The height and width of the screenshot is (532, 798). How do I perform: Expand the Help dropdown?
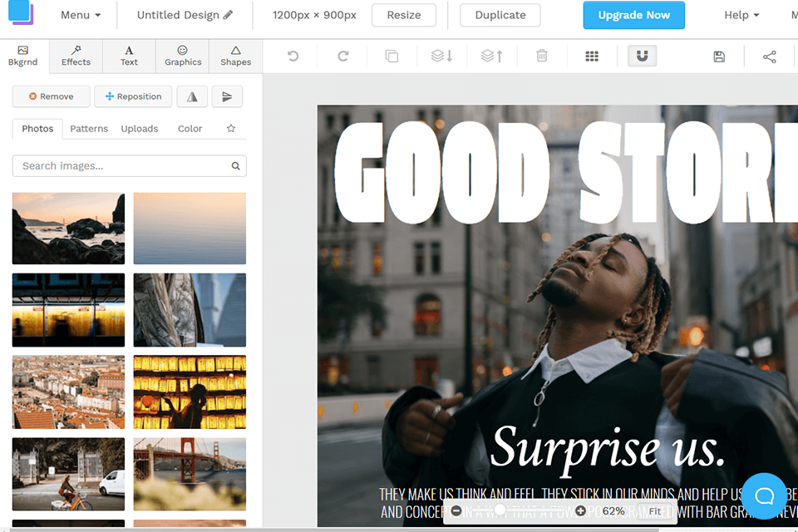(741, 15)
